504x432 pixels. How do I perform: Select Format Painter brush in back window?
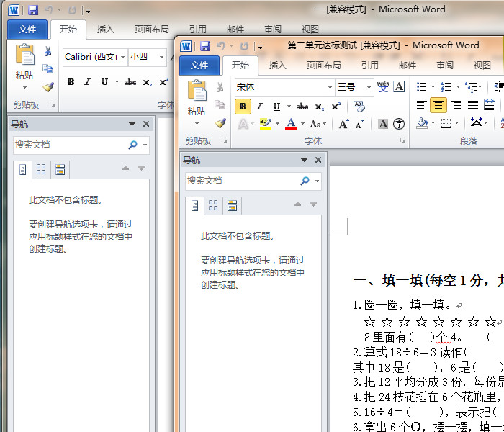pos(48,87)
